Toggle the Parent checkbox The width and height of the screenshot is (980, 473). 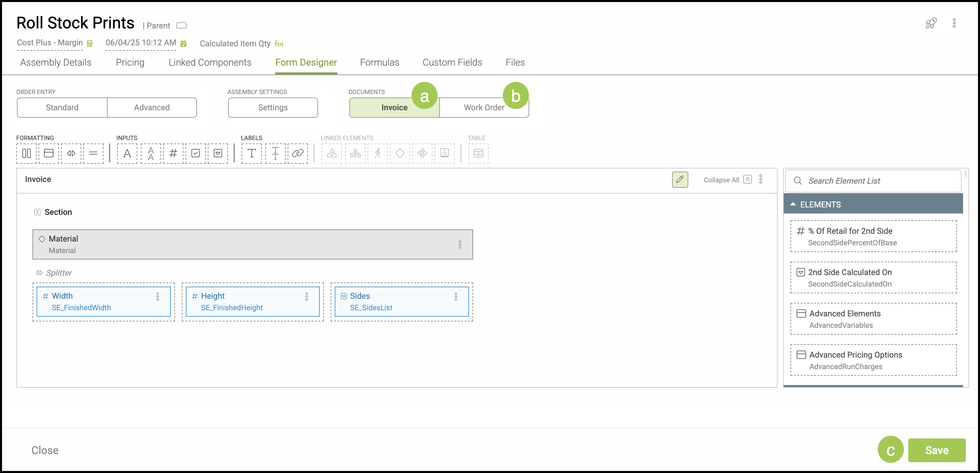tap(181, 25)
